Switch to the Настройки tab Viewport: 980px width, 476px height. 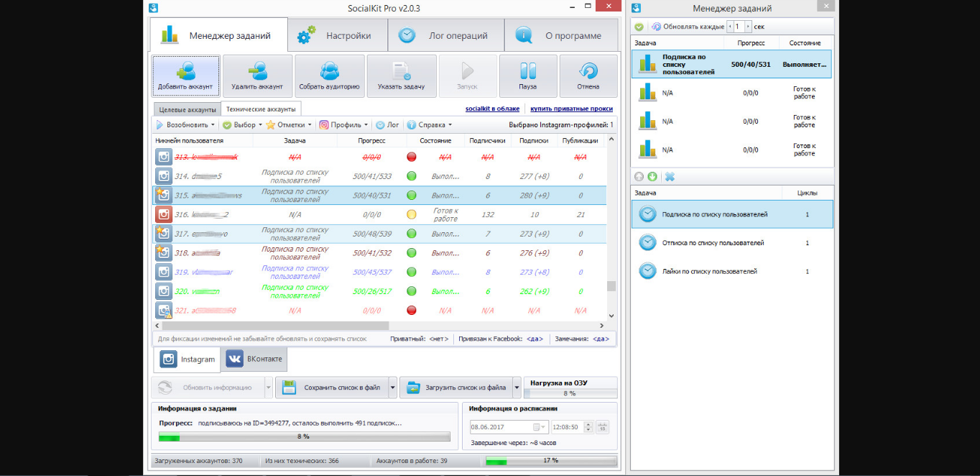[338, 35]
